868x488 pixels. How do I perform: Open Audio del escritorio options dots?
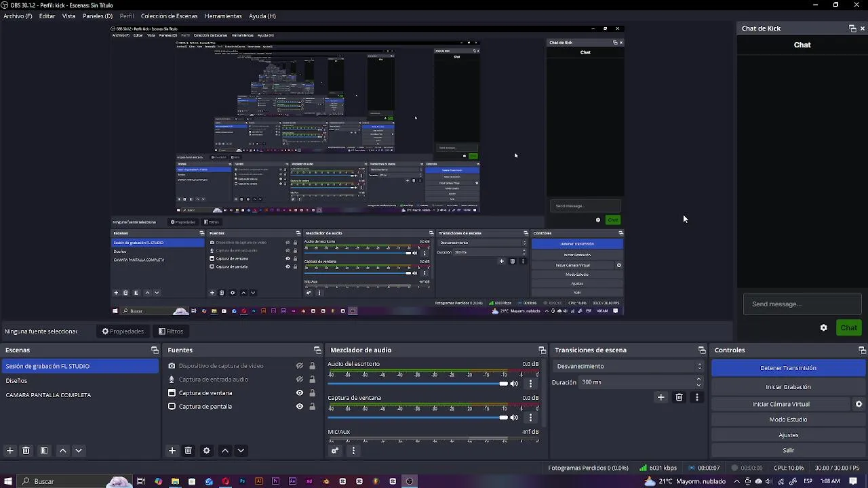point(530,384)
